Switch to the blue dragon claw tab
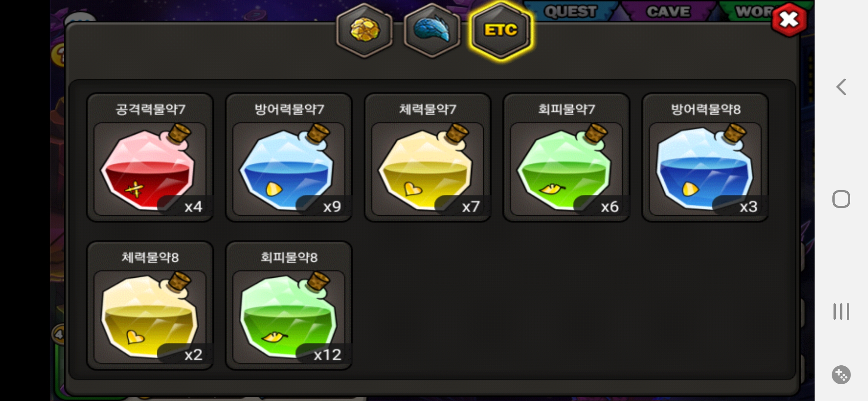This screenshot has width=868, height=401. (432, 30)
